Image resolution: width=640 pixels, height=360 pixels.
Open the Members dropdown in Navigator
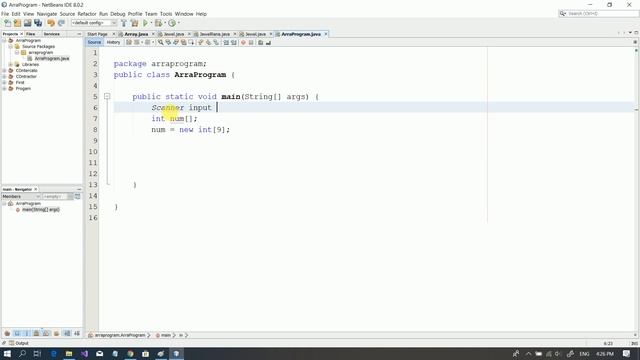click(21, 197)
